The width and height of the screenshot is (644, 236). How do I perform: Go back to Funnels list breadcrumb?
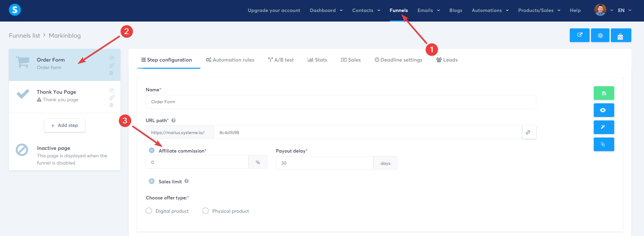tap(25, 36)
